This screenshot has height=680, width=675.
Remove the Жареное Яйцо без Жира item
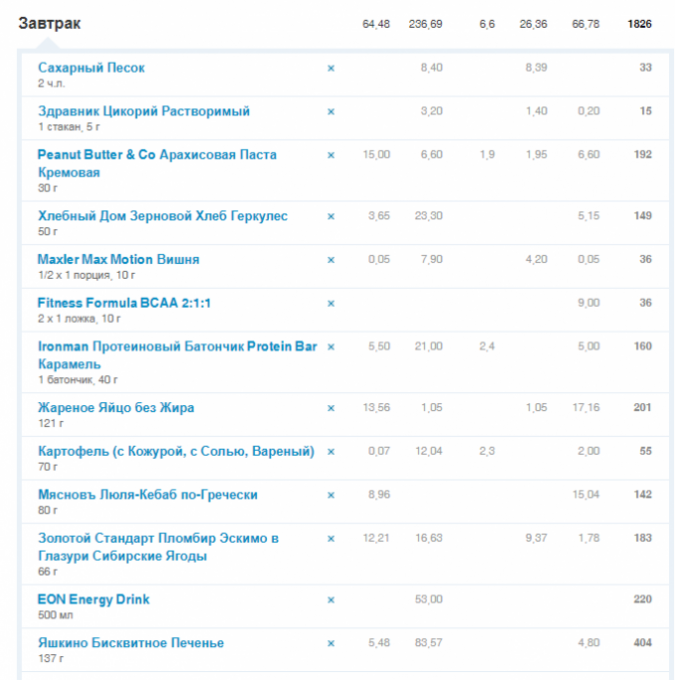coord(331,408)
